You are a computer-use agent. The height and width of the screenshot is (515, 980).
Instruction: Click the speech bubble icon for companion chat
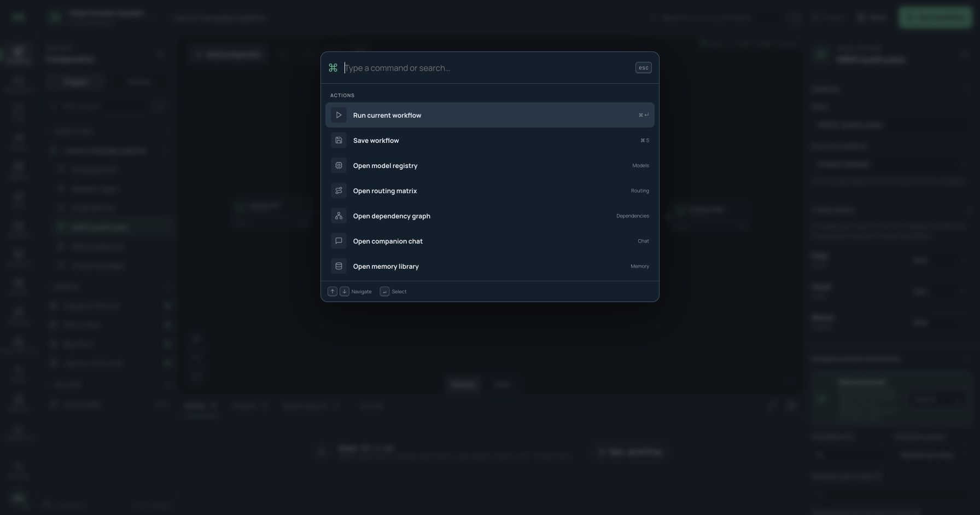tap(339, 241)
